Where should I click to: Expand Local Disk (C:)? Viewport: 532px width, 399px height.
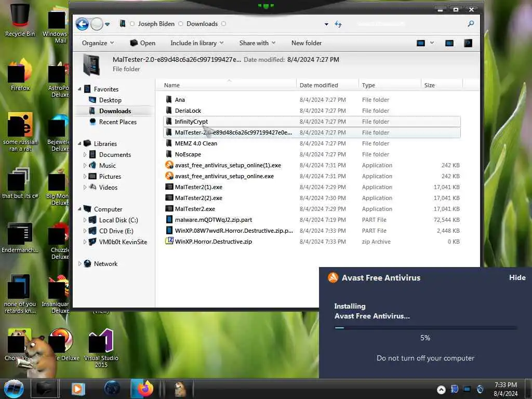[x=85, y=220]
